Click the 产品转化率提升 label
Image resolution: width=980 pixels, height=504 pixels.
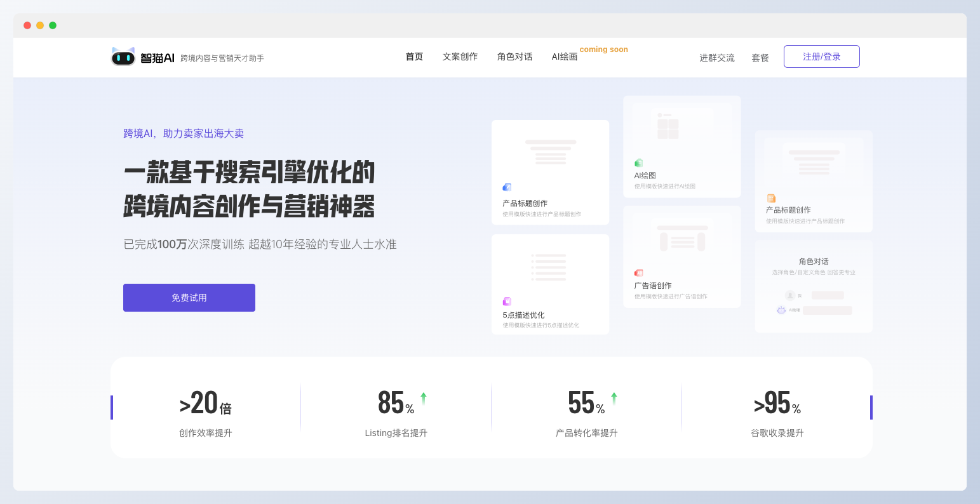point(586,433)
